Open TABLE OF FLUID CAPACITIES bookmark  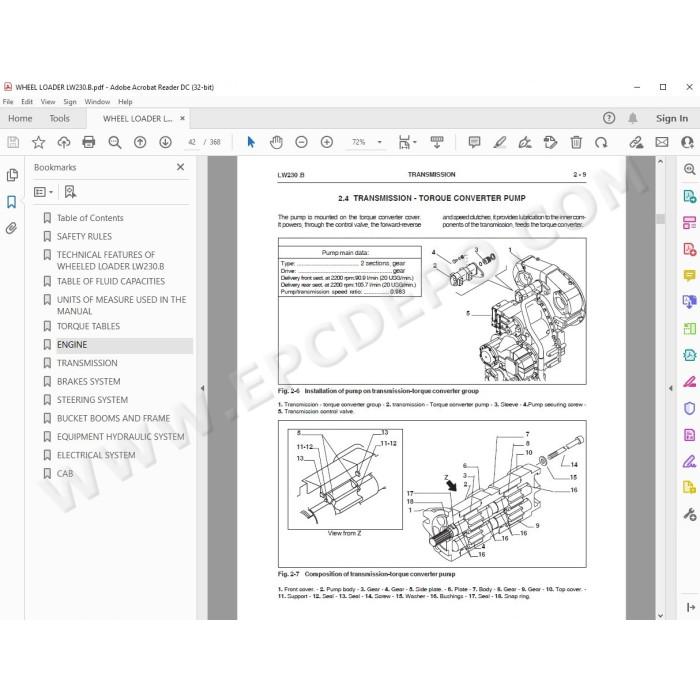pyautogui.click(x=111, y=281)
